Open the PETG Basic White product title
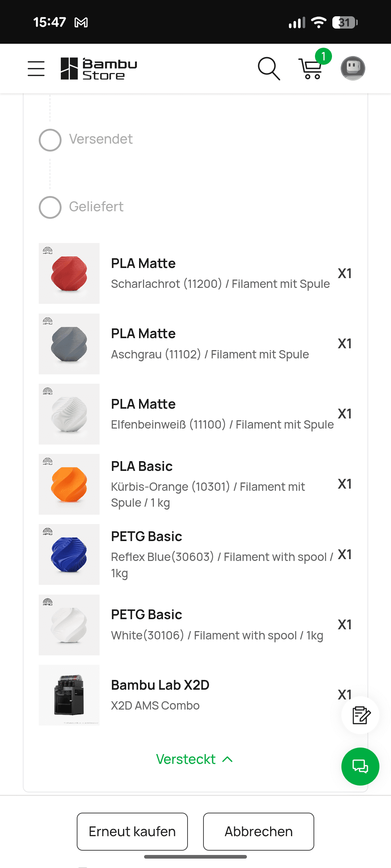 pyautogui.click(x=146, y=614)
